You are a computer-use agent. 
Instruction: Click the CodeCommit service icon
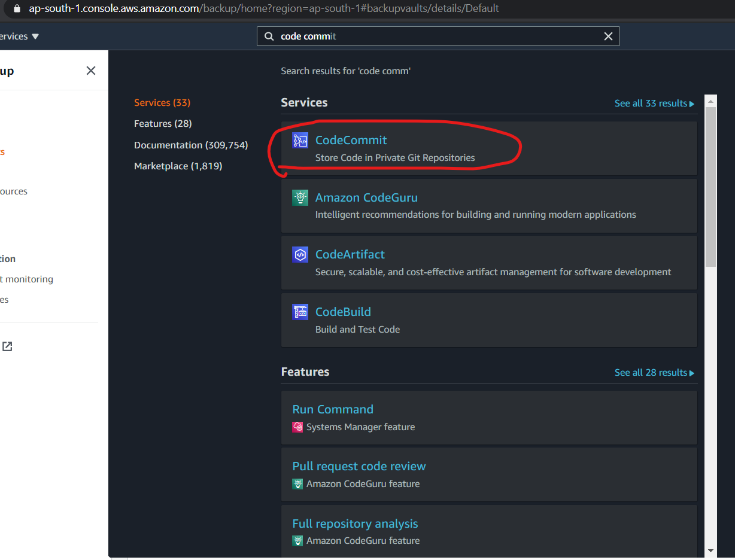[300, 141]
